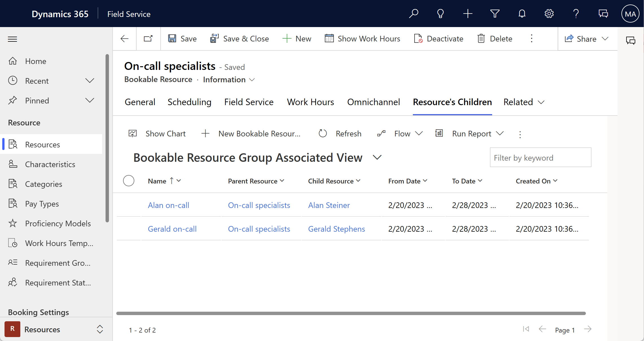The width and height of the screenshot is (644, 341).
Task: Click the Save & Close icon button
Action: 214,38
